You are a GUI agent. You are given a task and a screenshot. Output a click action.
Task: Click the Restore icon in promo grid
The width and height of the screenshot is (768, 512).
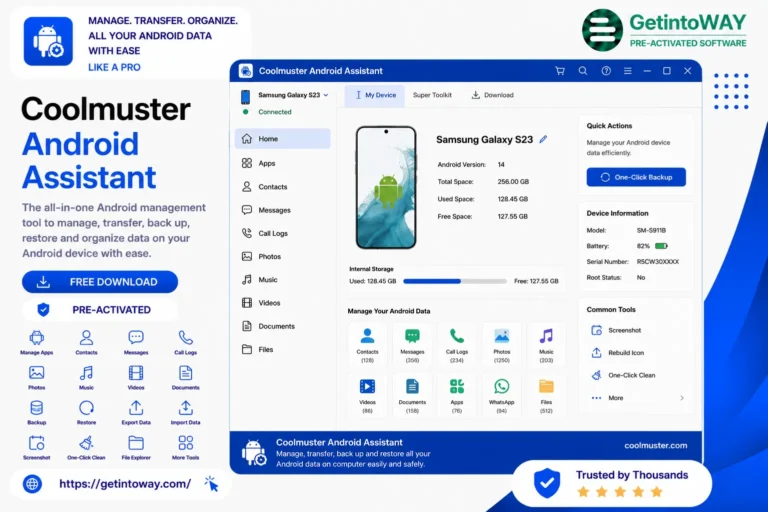(x=86, y=408)
